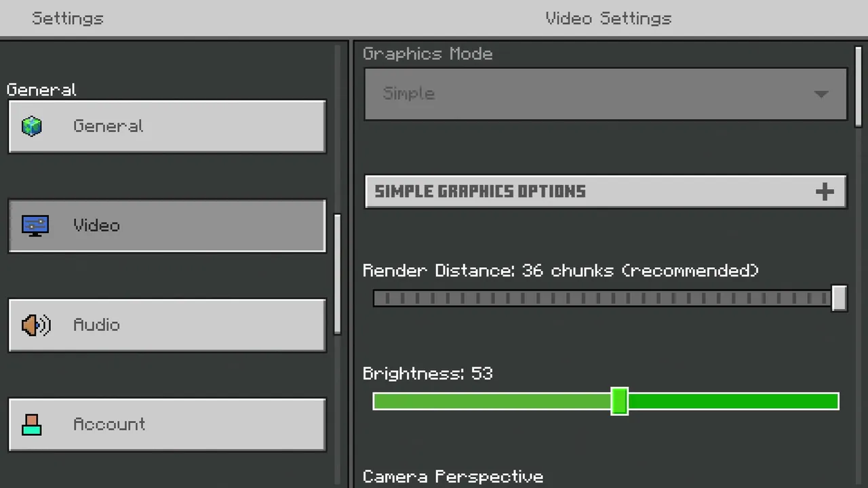Click the dark green part of the Brightness track
This screenshot has height=488, width=868.
[732, 401]
